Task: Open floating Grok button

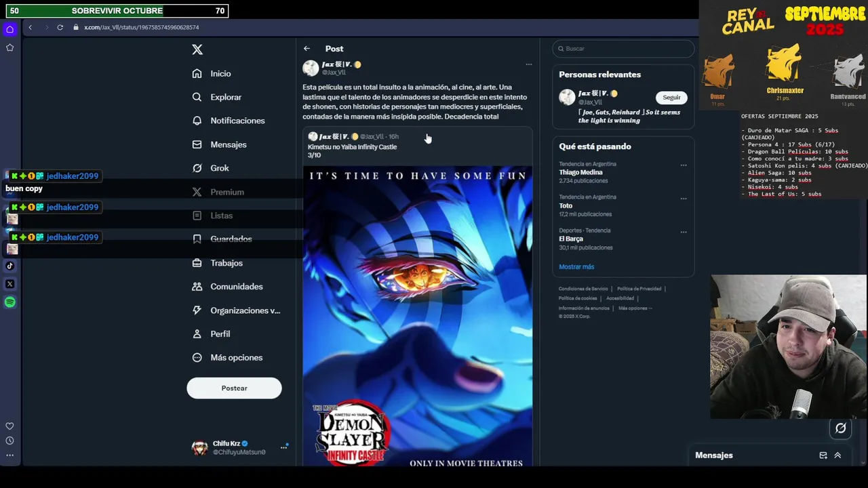Action: click(841, 428)
